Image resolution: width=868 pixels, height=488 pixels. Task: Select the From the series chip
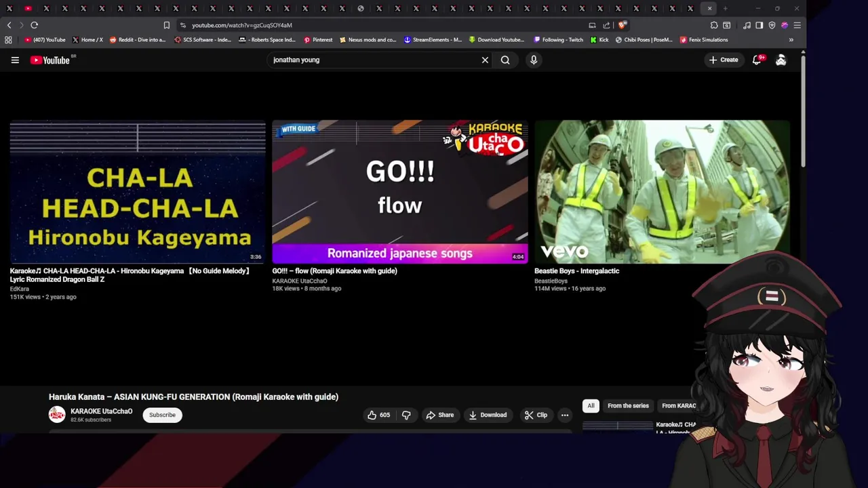pyautogui.click(x=628, y=405)
